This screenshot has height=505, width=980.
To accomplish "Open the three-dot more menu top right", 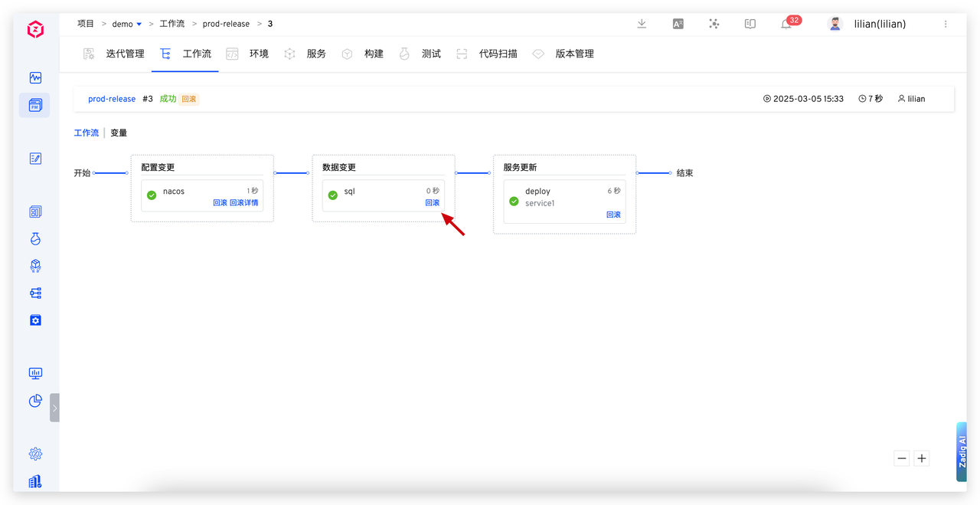I will 946,24.
